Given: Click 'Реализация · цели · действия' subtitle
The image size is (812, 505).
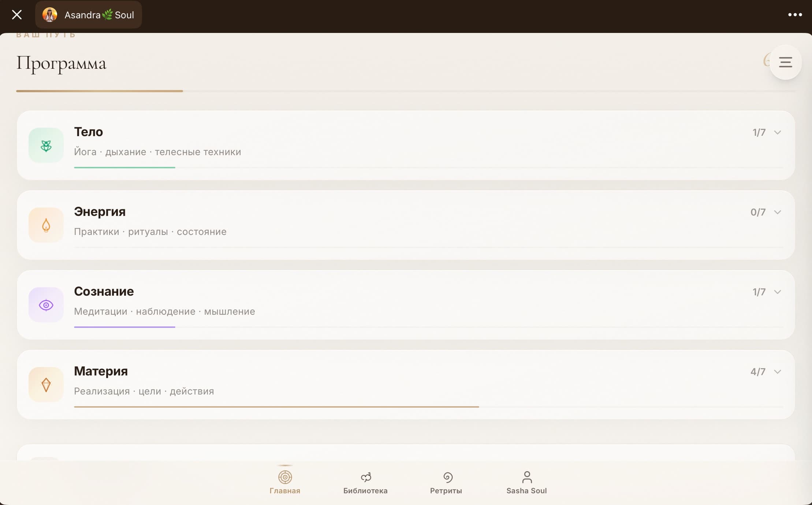Looking at the screenshot, I should pos(144,391).
